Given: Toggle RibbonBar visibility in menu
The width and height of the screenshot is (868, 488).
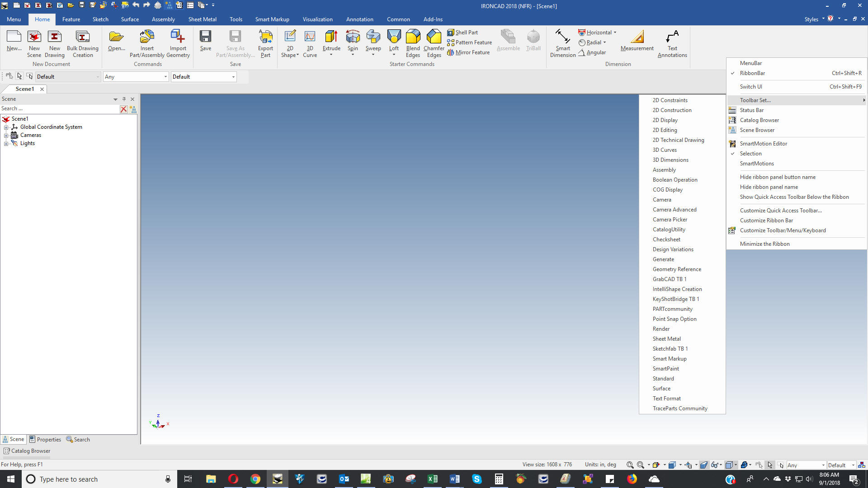Looking at the screenshot, I should click(797, 73).
